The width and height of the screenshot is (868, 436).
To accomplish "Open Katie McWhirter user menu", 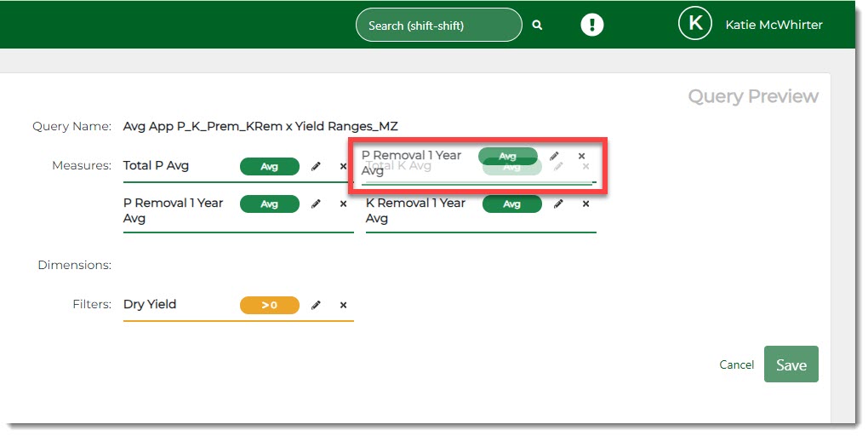I will (773, 25).
